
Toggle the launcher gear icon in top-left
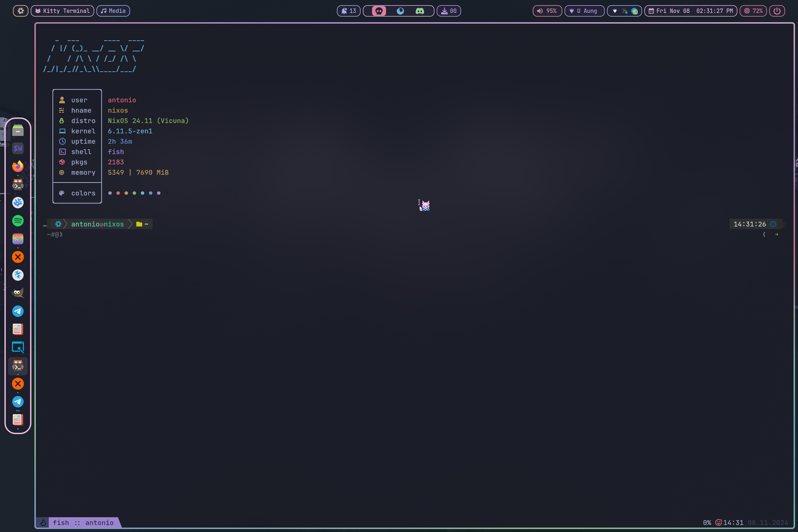click(21, 11)
